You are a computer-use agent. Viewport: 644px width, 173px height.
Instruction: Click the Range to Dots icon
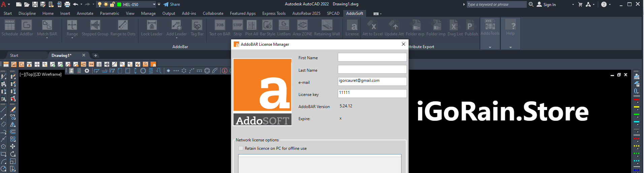[123, 26]
